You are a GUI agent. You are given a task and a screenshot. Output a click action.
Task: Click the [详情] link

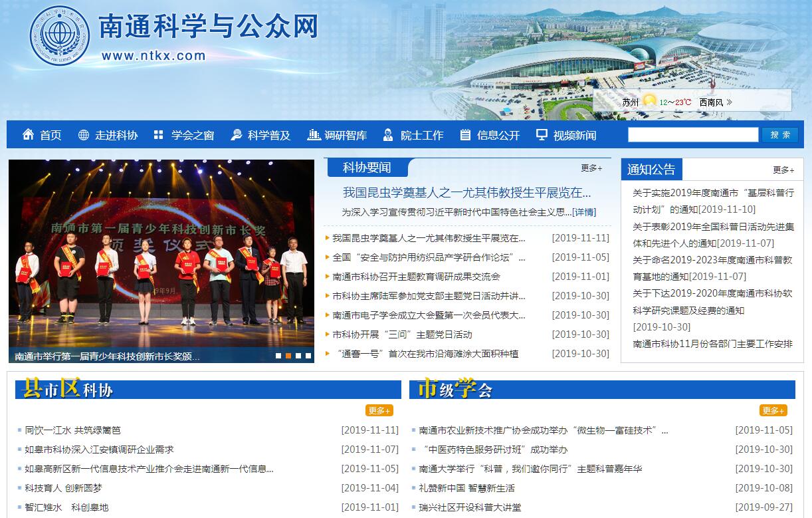[x=585, y=212]
